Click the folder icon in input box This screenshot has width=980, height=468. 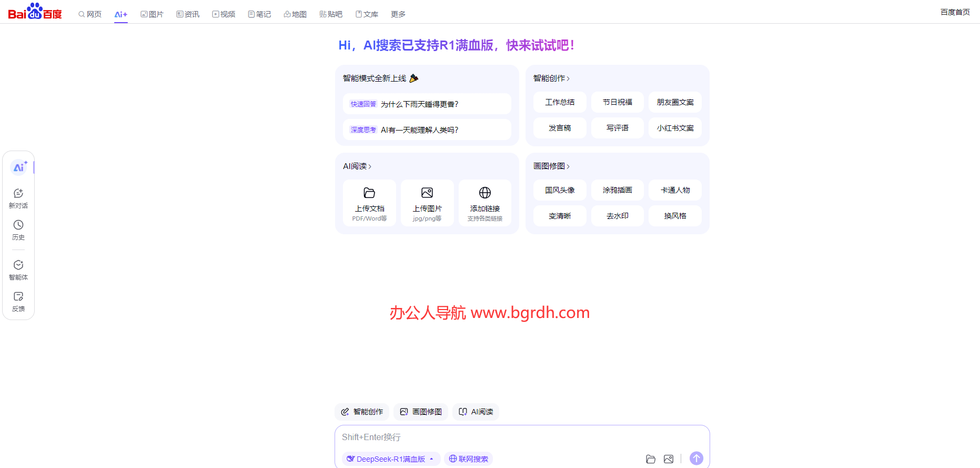click(x=651, y=459)
